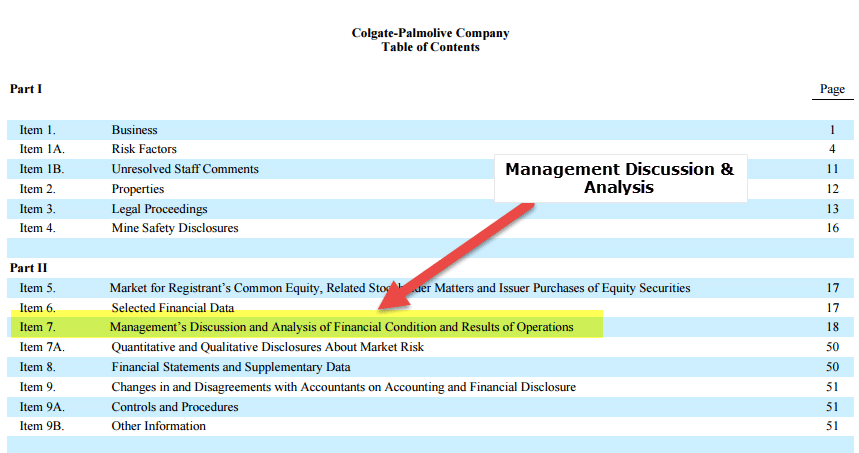This screenshot has height=453, width=859.
Task: Open Changes in and Disagreements with Accountants
Action: coord(343,387)
